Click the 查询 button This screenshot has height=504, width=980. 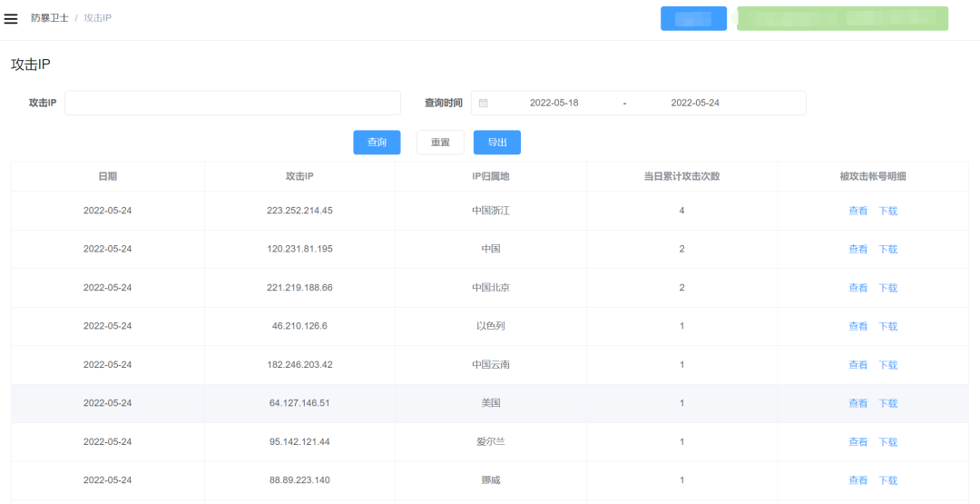[x=377, y=143]
